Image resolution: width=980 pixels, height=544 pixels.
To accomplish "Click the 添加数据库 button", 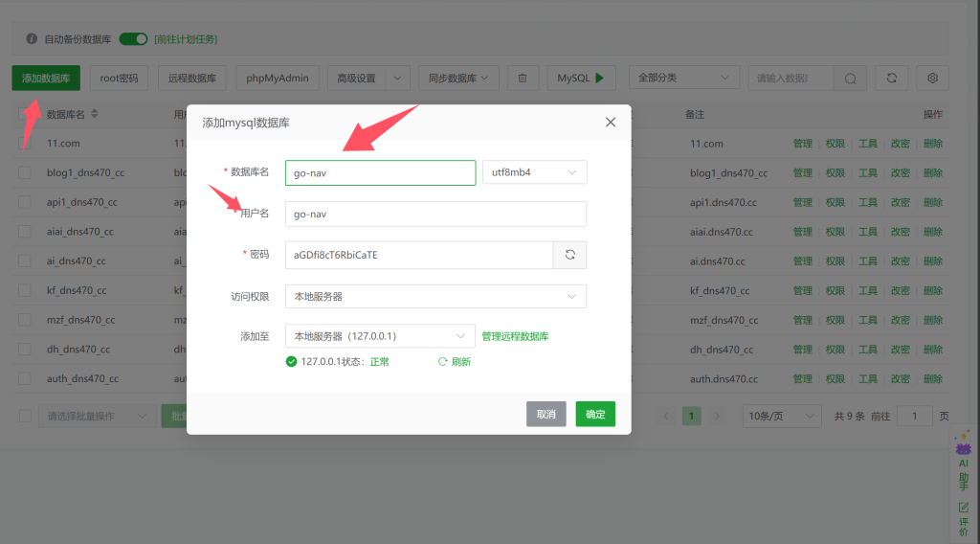I will [x=46, y=79].
